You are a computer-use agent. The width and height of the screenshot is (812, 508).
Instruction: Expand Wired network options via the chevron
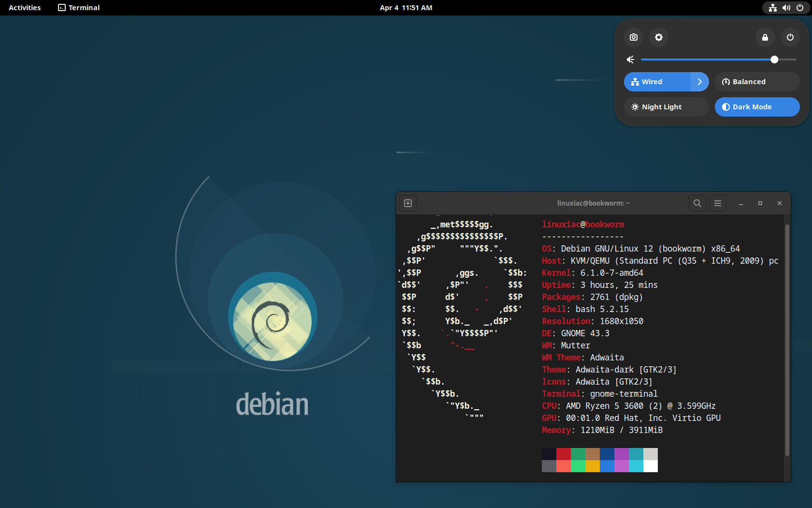coord(699,82)
